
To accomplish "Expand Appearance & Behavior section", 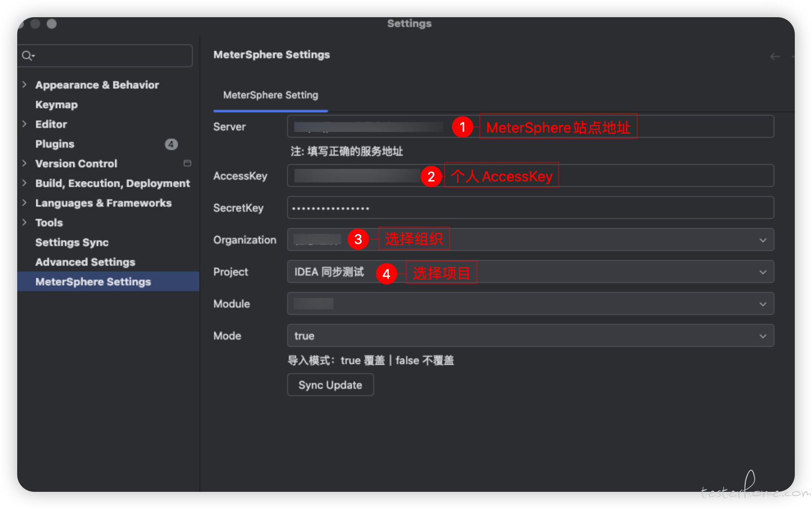I will point(24,85).
